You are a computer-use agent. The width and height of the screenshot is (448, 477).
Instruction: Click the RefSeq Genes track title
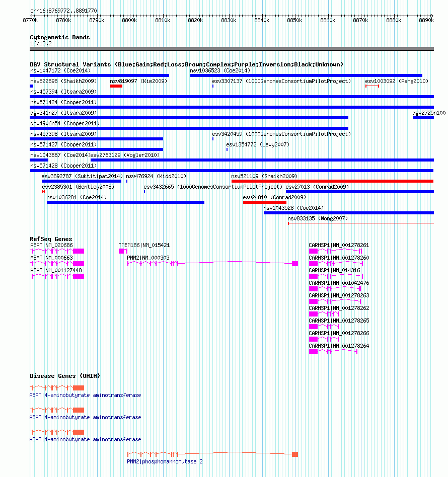(51, 239)
